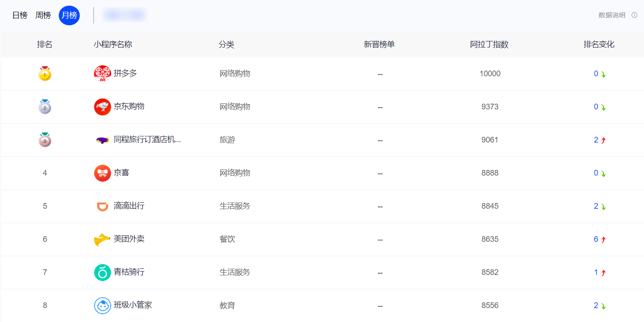Click the index value 9061
Image resolution: width=644 pixels, height=322 pixels.
[x=490, y=140]
